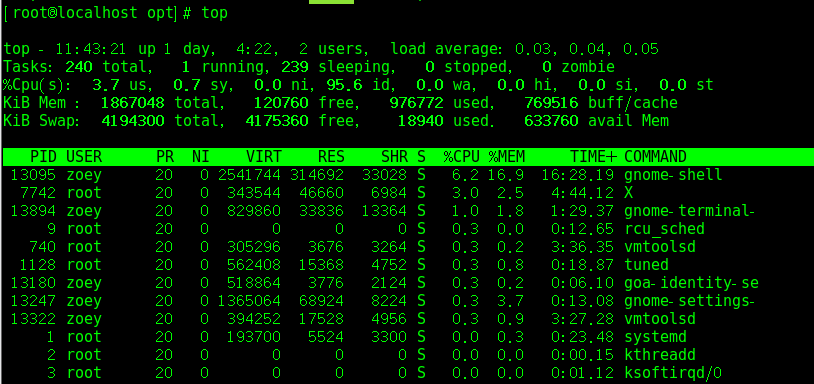Click the SHR column header
Image resolution: width=814 pixels, height=384 pixels.
coord(394,157)
